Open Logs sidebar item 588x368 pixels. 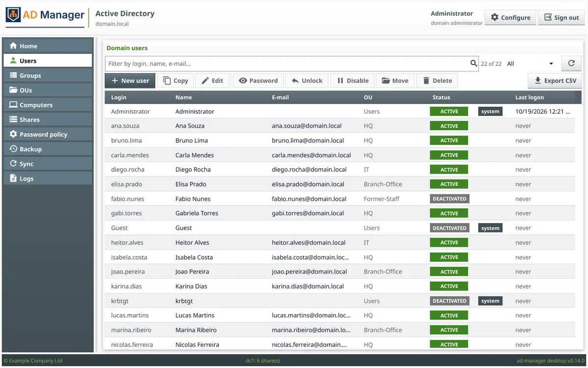click(x=47, y=178)
